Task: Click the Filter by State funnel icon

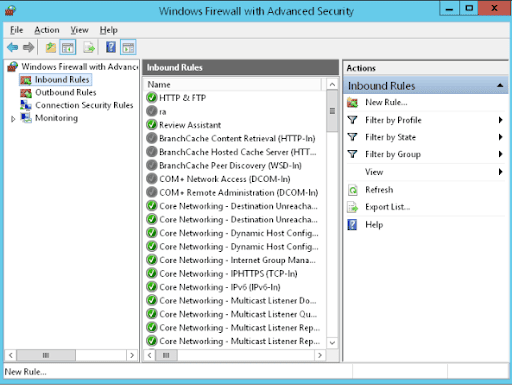Action: tap(352, 137)
